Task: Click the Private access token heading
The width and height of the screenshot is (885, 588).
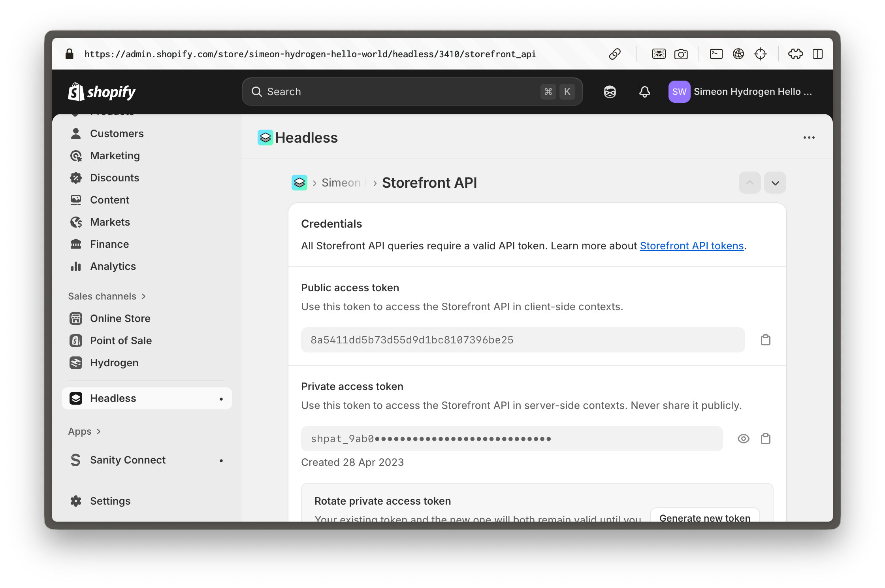Action: (x=352, y=386)
